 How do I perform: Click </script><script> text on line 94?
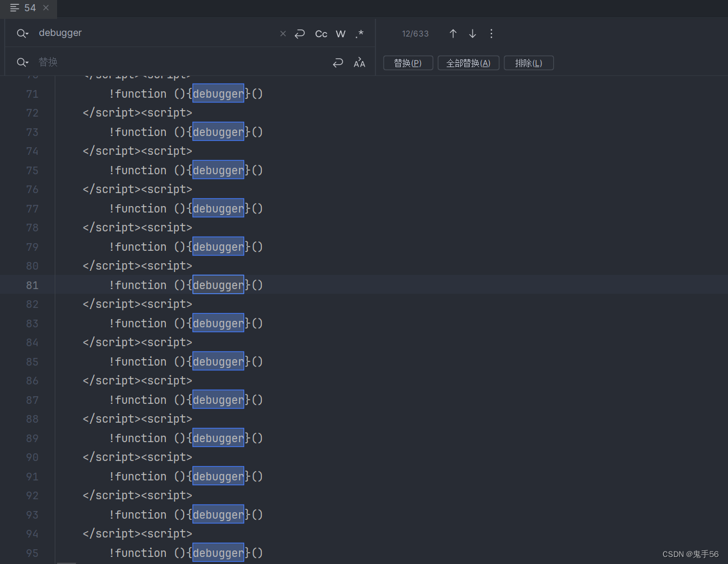pyautogui.click(x=138, y=534)
